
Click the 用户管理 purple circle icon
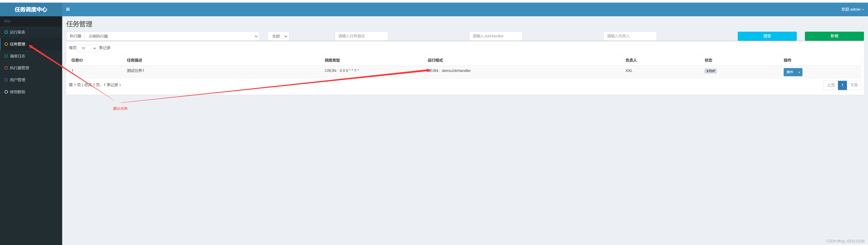[6, 80]
